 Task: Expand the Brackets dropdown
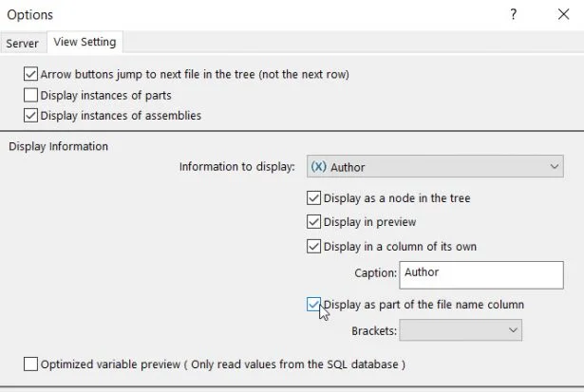pos(461,330)
